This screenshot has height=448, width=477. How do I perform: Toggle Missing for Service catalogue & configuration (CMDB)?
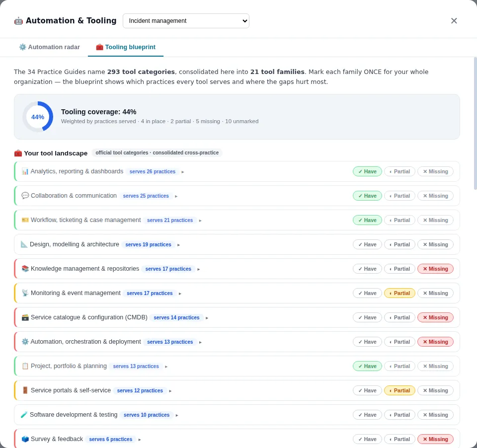coord(435,317)
